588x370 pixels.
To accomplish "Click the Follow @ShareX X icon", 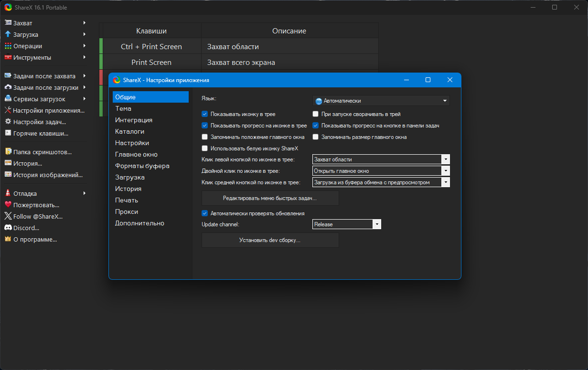I will (x=8, y=217).
